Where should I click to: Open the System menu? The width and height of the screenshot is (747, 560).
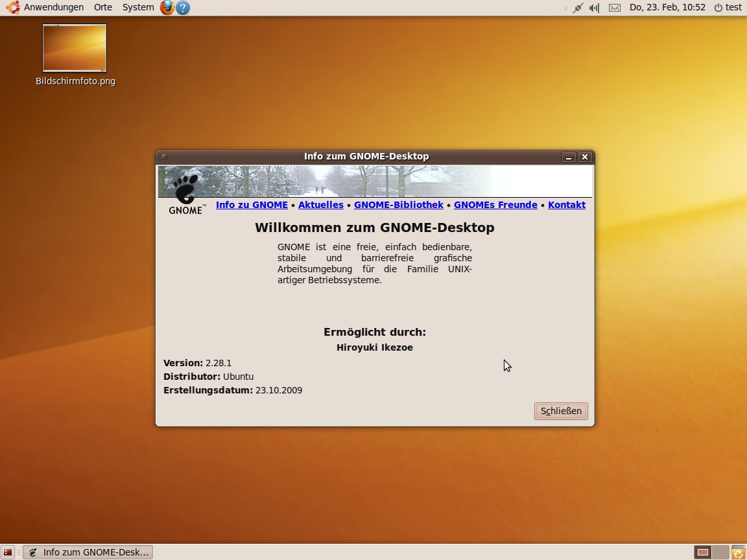pos(138,7)
